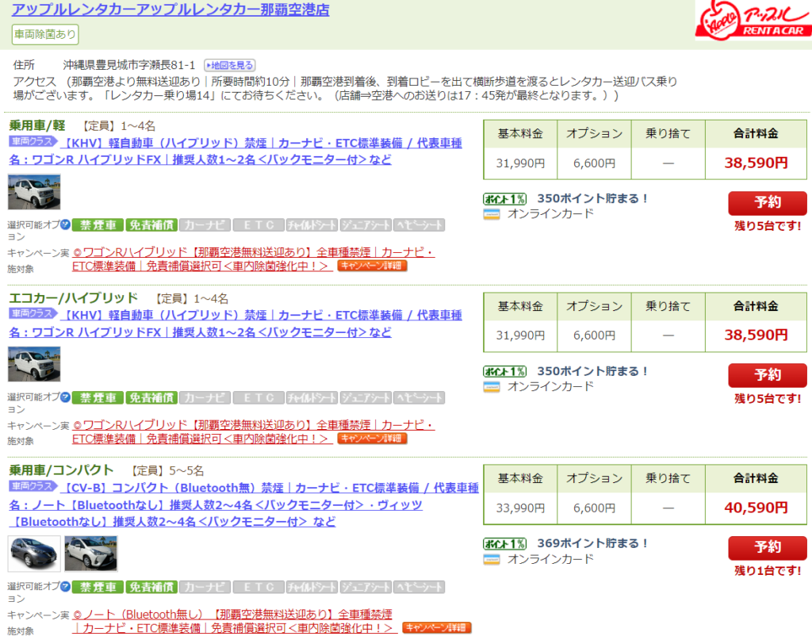Reserve the 乗用車/軽 car with 予約
Image resolution: width=812 pixels, height=644 pixels.
coord(768,203)
